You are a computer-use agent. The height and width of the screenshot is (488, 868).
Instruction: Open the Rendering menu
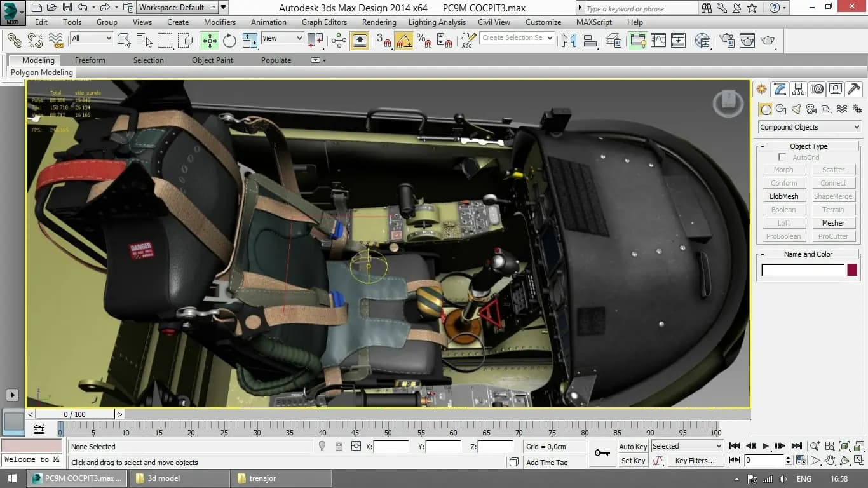click(379, 22)
